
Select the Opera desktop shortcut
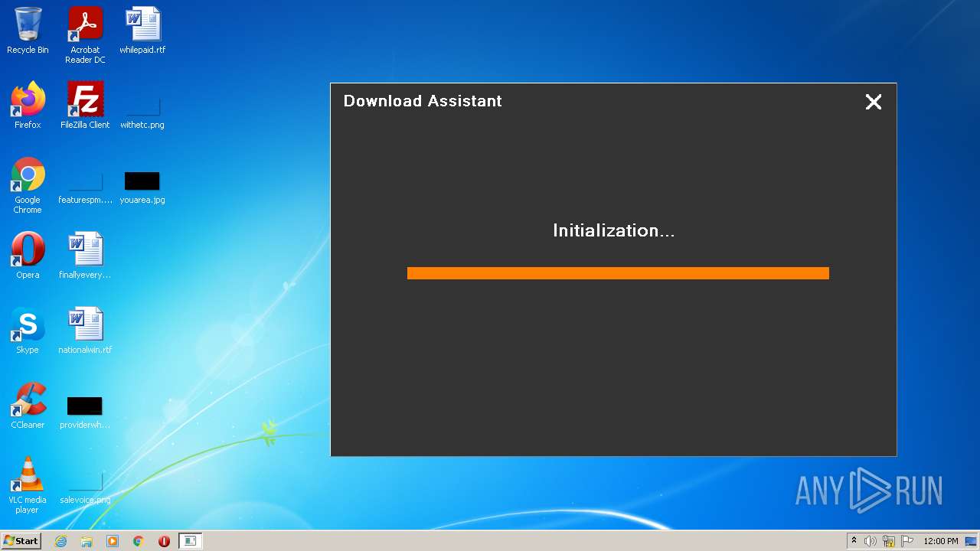click(x=28, y=256)
